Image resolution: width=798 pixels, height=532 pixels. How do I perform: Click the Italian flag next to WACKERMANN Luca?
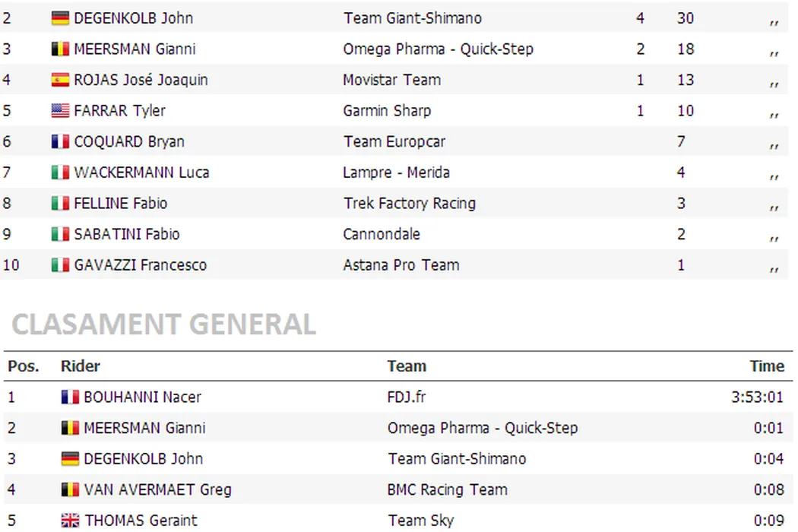[60, 173]
